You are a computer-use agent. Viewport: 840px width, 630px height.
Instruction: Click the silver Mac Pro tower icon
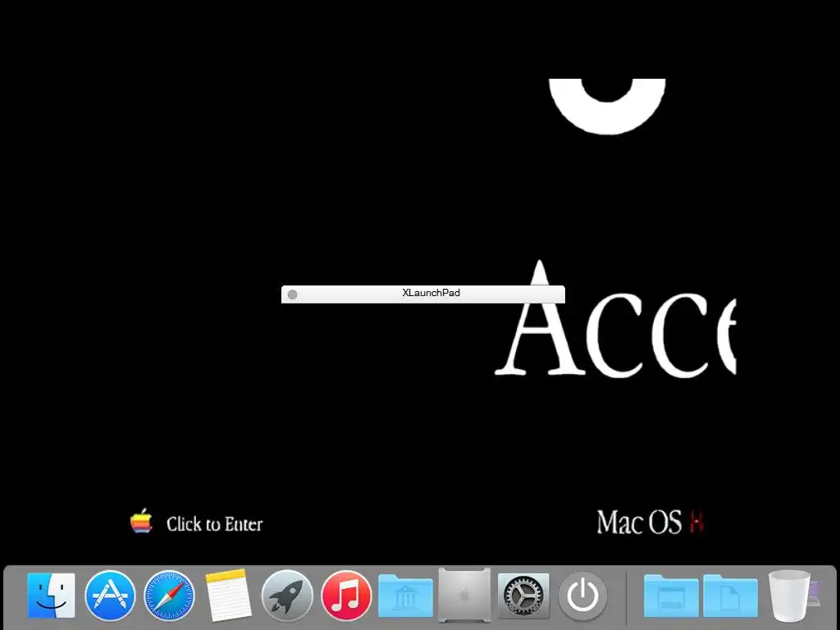click(x=464, y=596)
